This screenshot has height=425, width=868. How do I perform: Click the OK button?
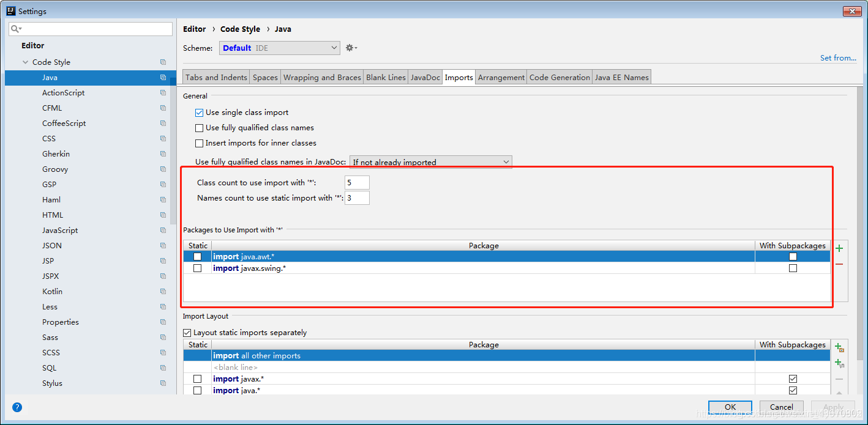tap(730, 407)
